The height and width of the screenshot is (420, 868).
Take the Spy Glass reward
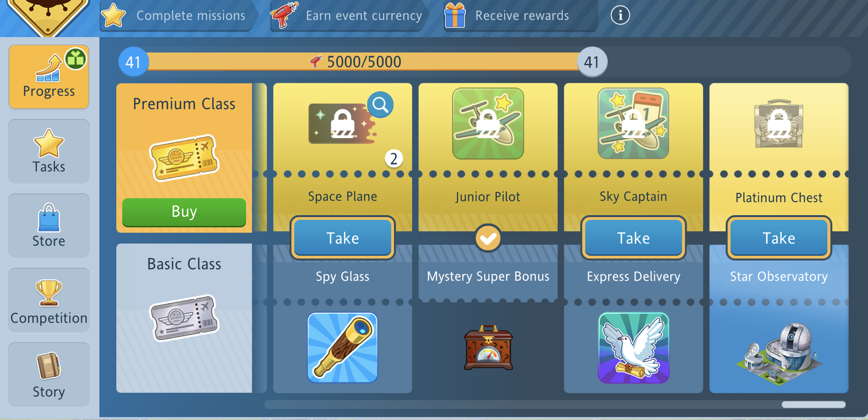coord(342,238)
